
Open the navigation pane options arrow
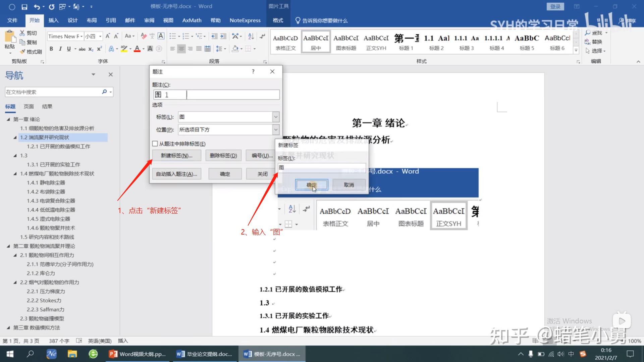pos(93,74)
